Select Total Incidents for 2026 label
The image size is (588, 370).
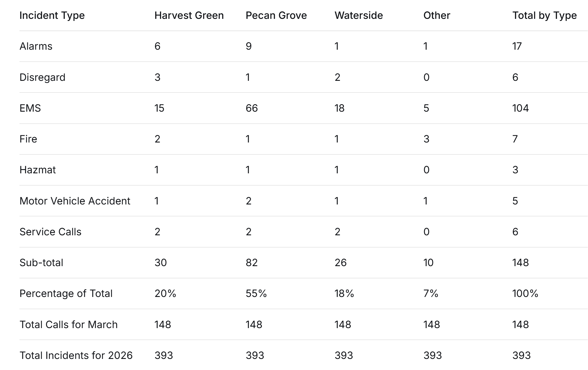(76, 355)
